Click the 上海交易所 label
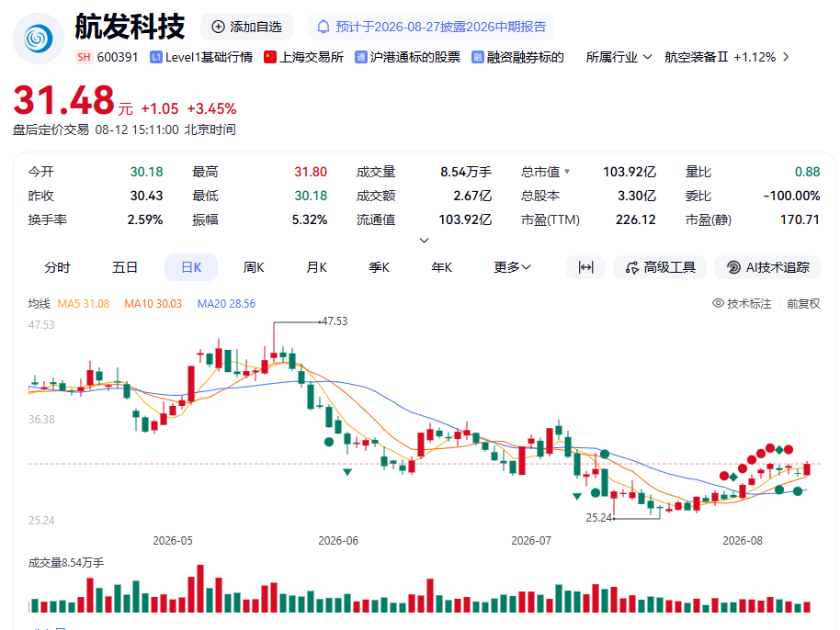Screen dimensions: 840x630 tap(312, 57)
